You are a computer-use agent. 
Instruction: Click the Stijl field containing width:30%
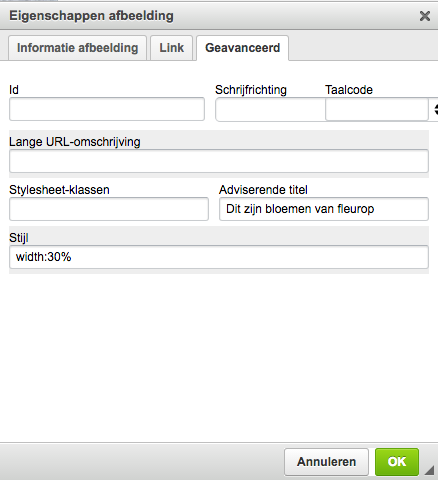pyautogui.click(x=219, y=257)
